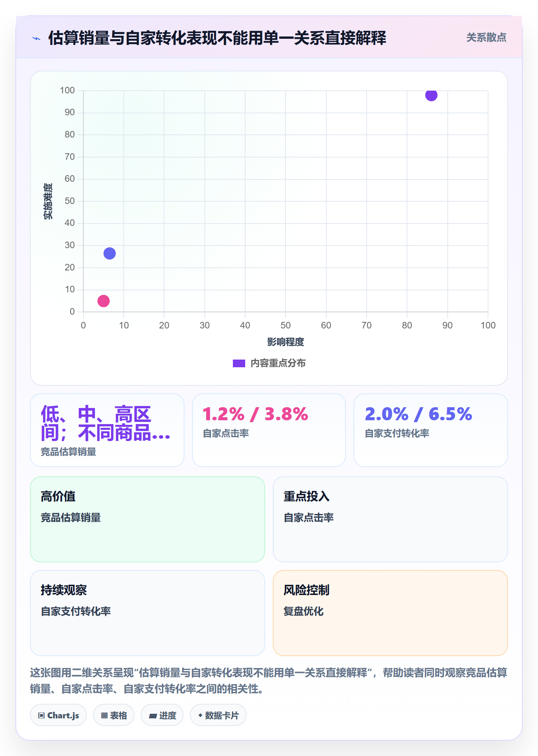This screenshot has height=756, width=538.
Task: Select the 重点投入 quadrant card
Action: 390,519
